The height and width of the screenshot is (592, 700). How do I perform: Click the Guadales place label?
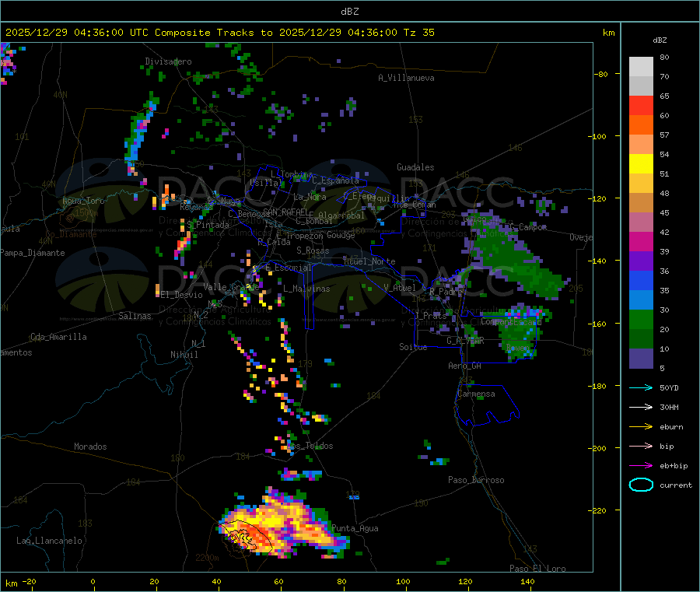click(x=415, y=167)
